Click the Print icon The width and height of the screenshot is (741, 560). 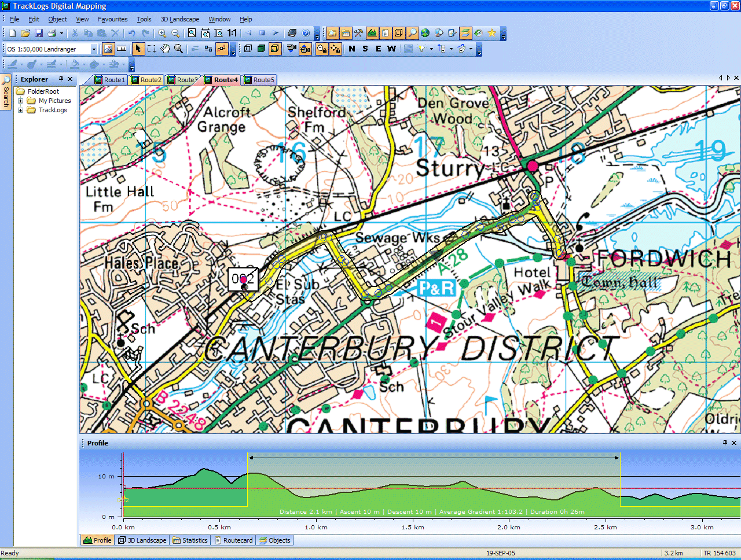pyautogui.click(x=52, y=33)
